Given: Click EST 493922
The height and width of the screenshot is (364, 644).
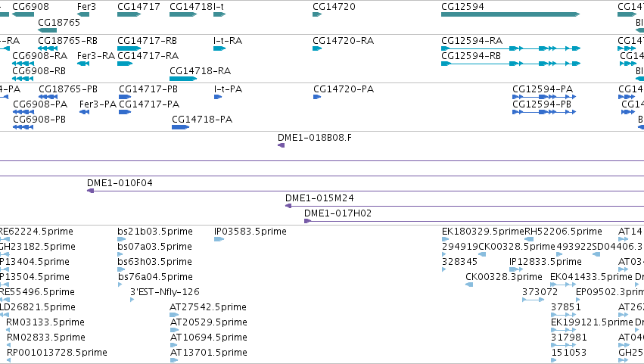Looking at the screenshot, I should (x=574, y=247).
